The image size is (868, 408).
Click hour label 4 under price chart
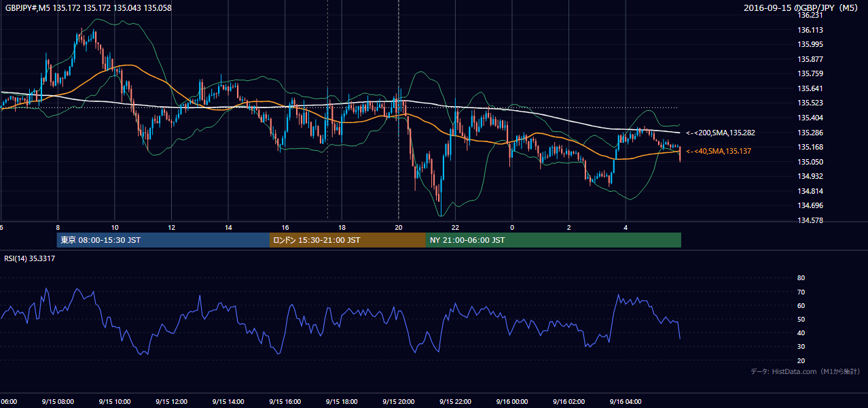[x=626, y=227]
